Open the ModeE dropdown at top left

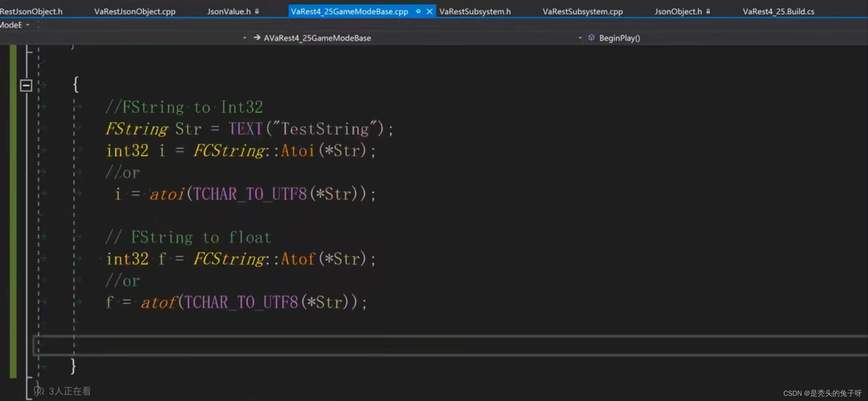pyautogui.click(x=28, y=25)
